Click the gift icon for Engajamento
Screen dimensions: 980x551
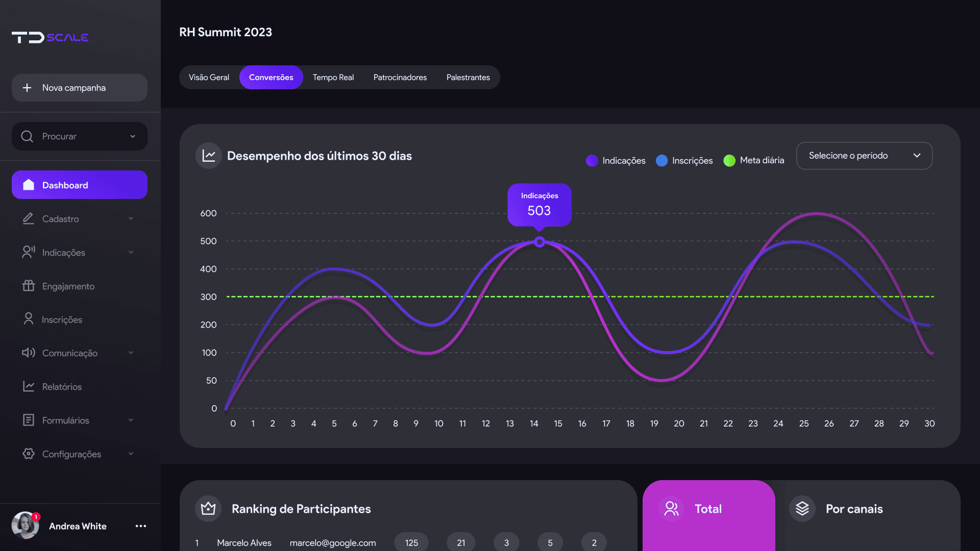coord(29,286)
